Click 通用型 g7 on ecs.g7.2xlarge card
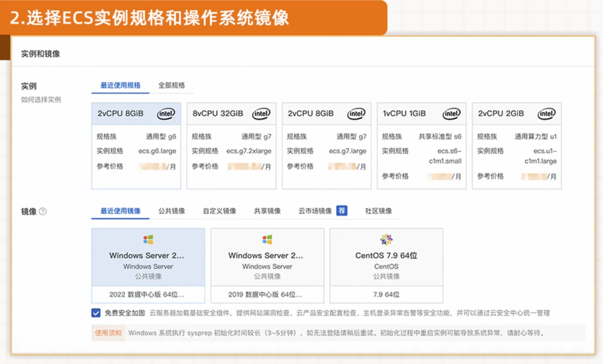This screenshot has height=364, width=603. tap(256, 137)
